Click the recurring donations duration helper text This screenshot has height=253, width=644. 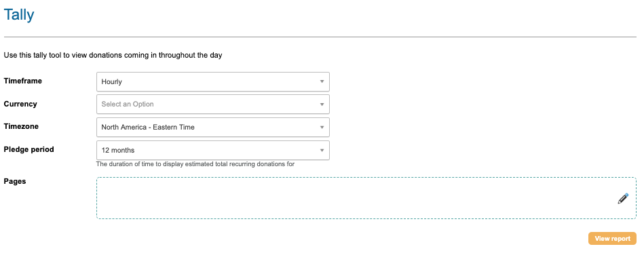pos(195,164)
